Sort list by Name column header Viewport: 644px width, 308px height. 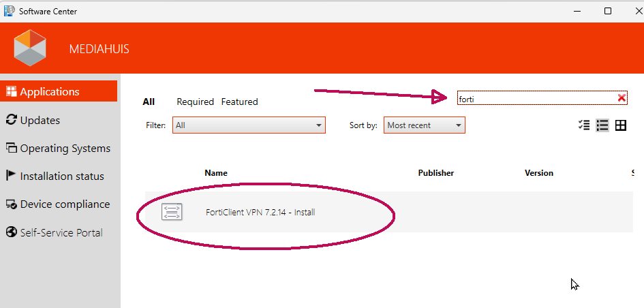point(216,173)
